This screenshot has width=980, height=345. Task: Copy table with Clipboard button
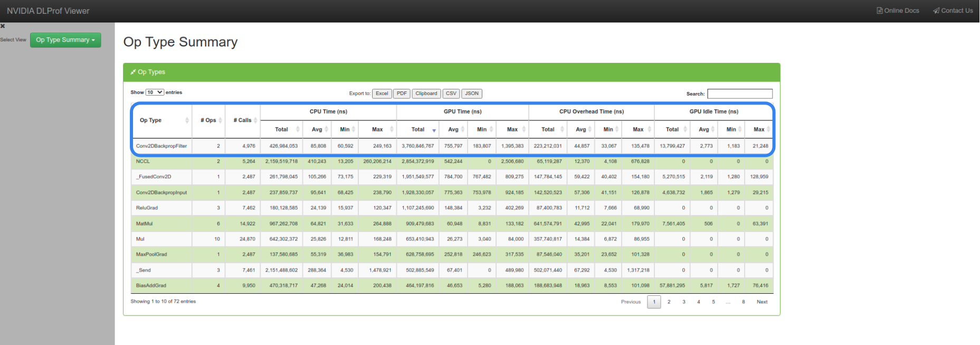click(426, 94)
